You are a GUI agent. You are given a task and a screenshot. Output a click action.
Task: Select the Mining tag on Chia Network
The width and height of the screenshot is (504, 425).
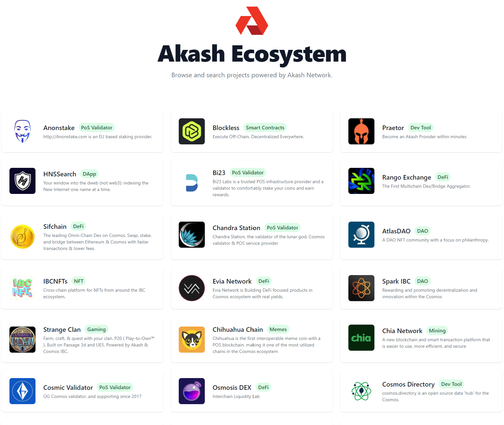[x=437, y=331]
